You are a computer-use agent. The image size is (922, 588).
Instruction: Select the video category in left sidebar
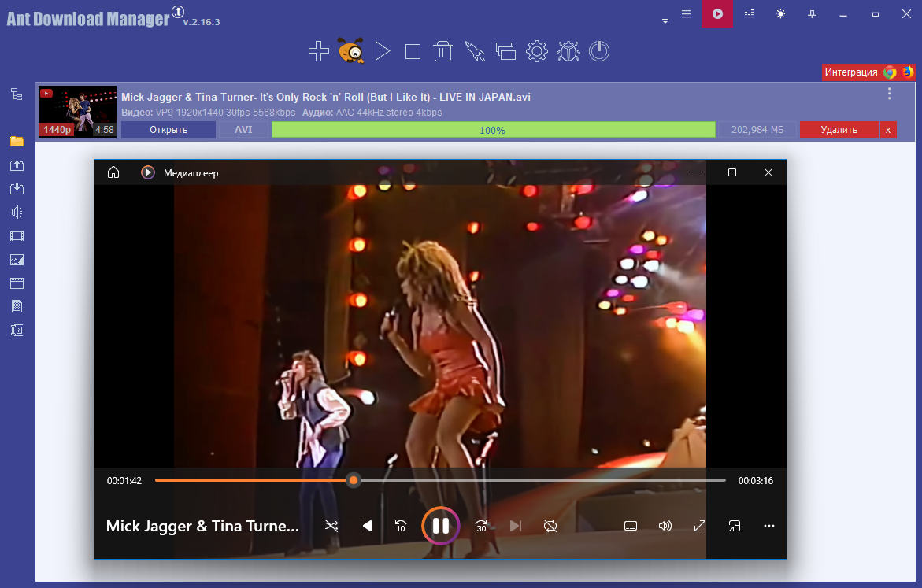point(17,236)
